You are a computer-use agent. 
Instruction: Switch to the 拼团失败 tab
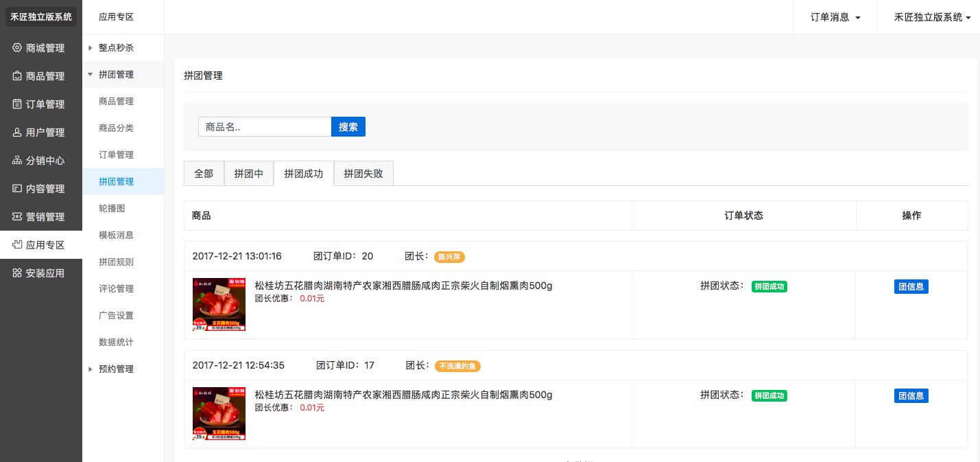click(363, 174)
